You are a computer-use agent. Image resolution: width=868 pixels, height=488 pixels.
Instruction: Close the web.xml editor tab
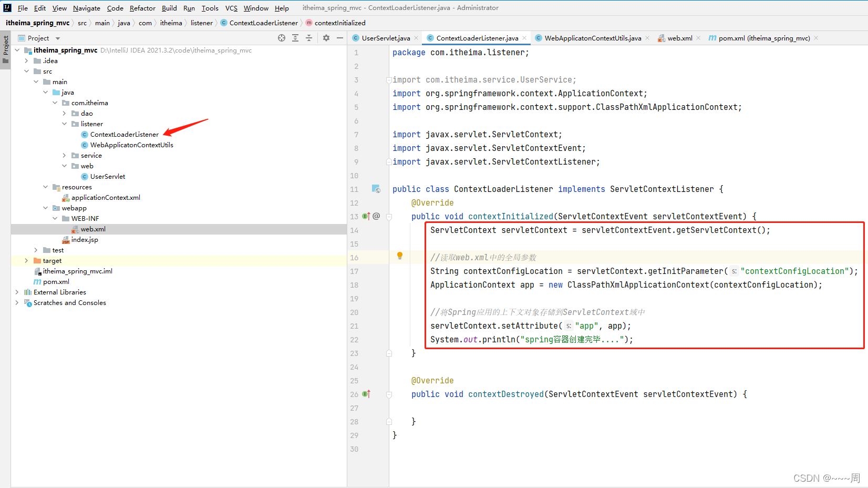698,38
